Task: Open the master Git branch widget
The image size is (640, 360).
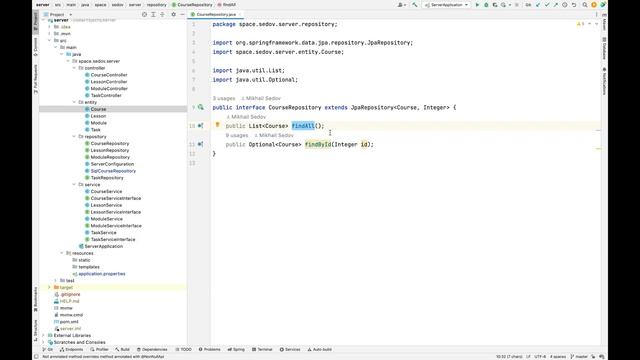Action: point(579,356)
